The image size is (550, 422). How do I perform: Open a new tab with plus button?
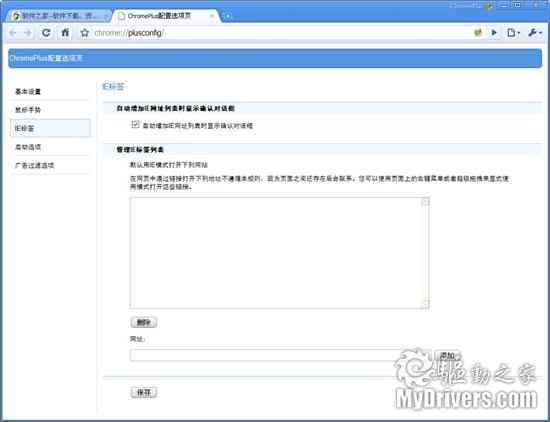[x=228, y=16]
